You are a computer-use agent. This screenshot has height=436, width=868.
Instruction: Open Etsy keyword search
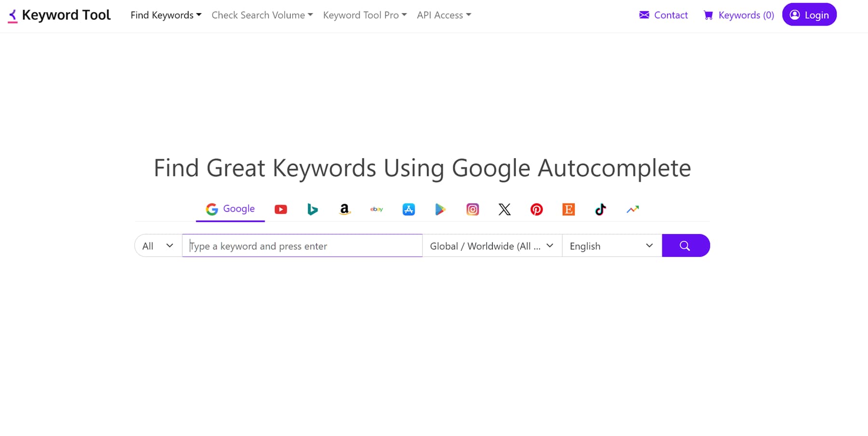pyautogui.click(x=569, y=209)
